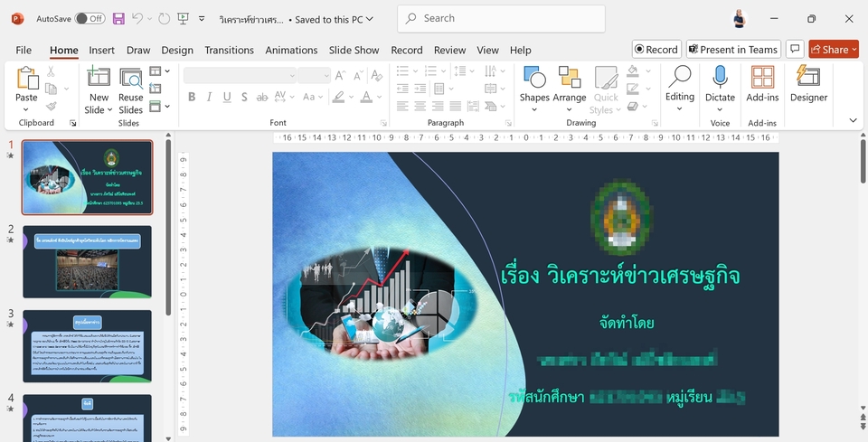Start presentation from beginning icon
Viewport: 868px width, 442px height.
pyautogui.click(x=184, y=19)
